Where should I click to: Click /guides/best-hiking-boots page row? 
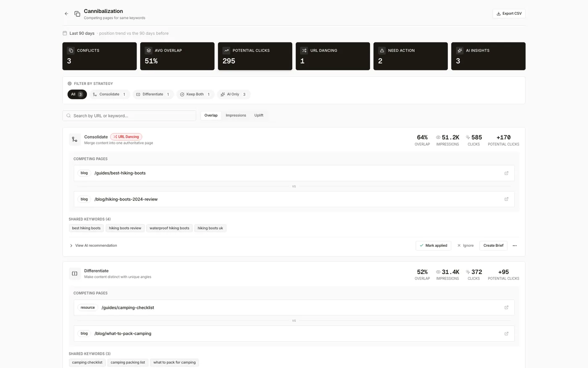pos(294,173)
